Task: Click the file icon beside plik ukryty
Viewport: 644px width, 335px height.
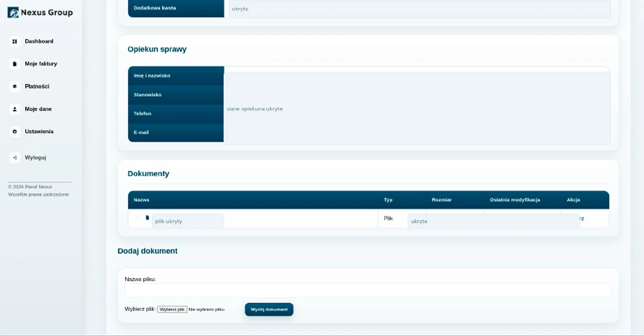Action: 147,218
